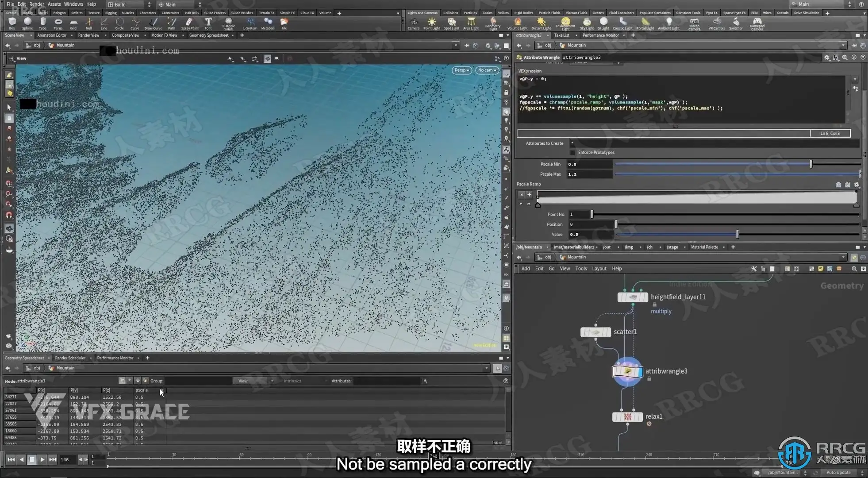Select the Font shelf tool
868x478 pixels.
[x=208, y=23]
